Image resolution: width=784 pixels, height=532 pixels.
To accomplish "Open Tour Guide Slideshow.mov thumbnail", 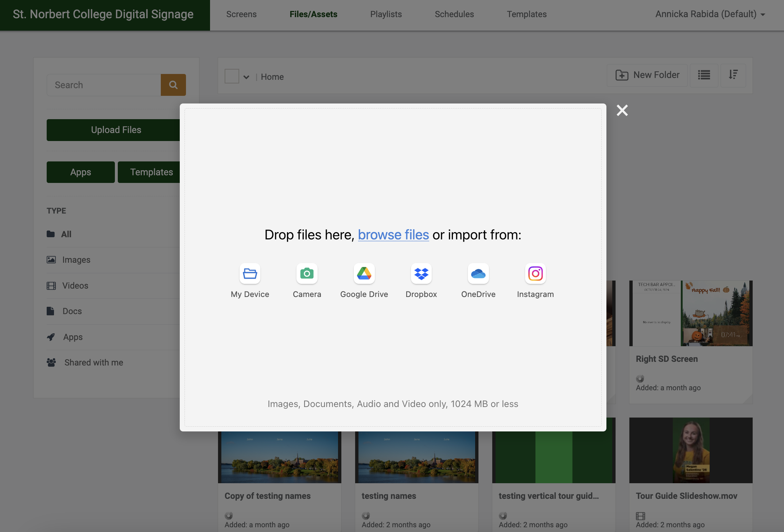I will pyautogui.click(x=691, y=450).
